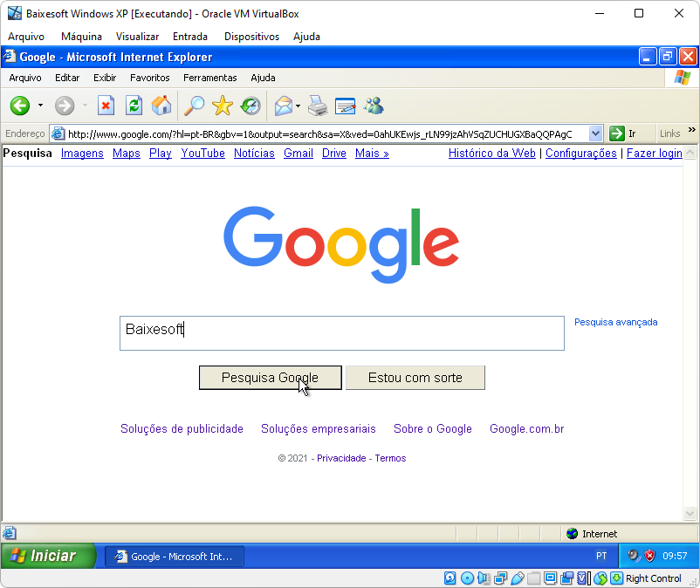Go back with the green Back arrow

tap(20, 106)
